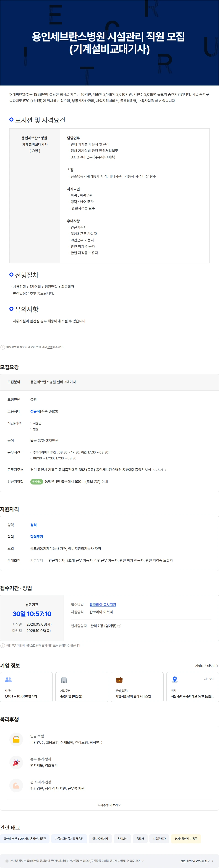
Task: Click 1,001 ~ 10,000명 이하 text
Action: pyautogui.click(x=21, y=696)
